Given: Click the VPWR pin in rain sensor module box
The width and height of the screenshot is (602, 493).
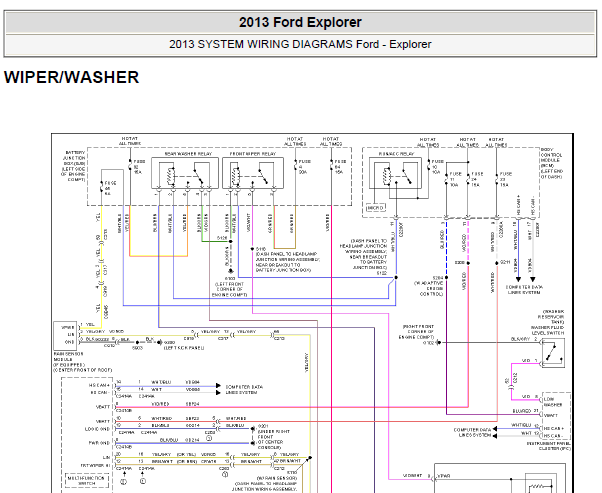Looking at the screenshot, I should click(x=68, y=328).
